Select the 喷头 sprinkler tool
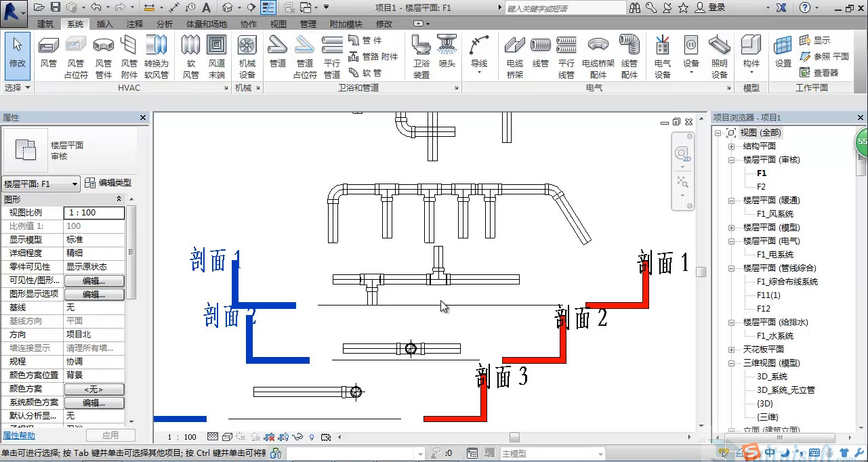 447,54
